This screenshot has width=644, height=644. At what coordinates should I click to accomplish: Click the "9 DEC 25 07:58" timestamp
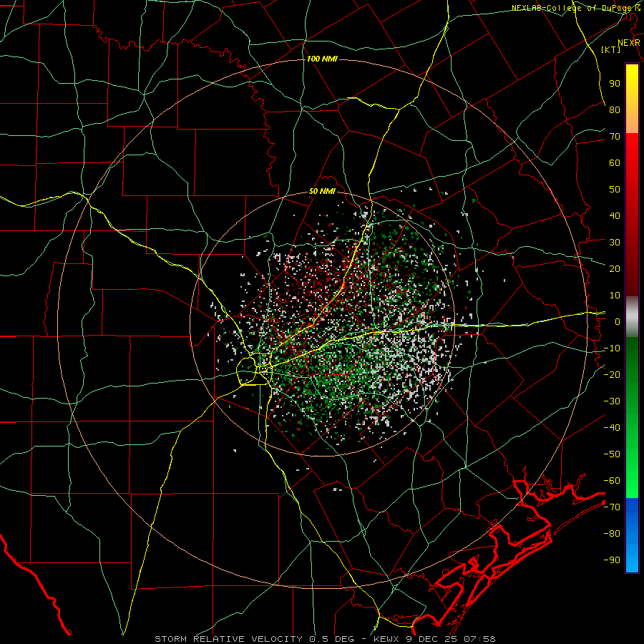[x=451, y=639]
